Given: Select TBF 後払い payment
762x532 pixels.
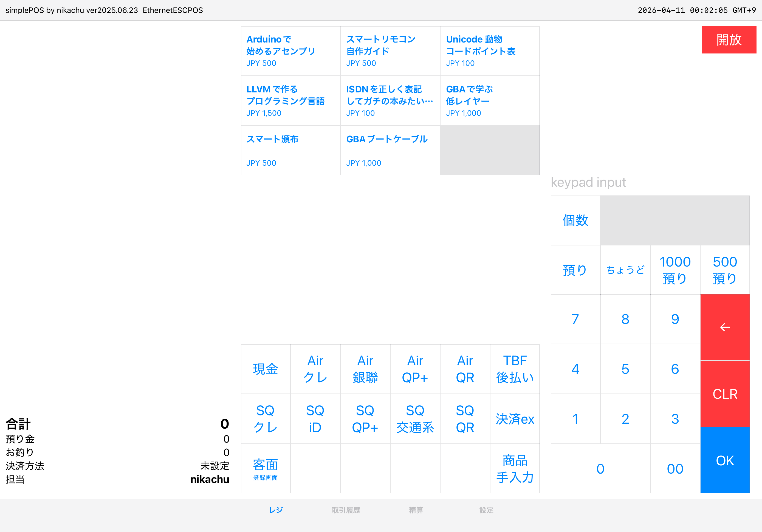Looking at the screenshot, I should (x=515, y=369).
